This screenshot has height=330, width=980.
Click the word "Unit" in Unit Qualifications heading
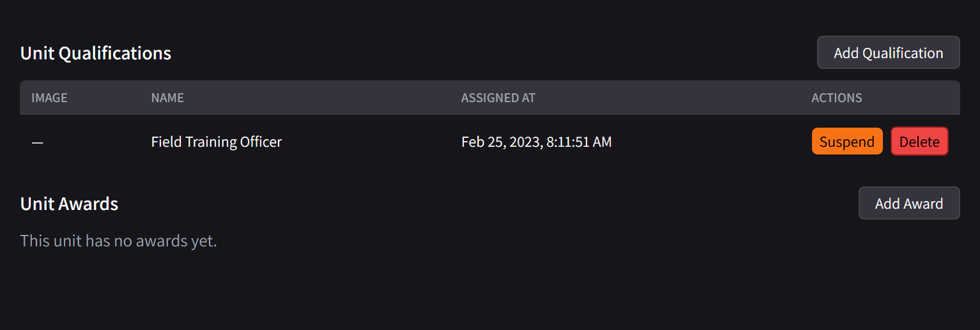point(37,54)
